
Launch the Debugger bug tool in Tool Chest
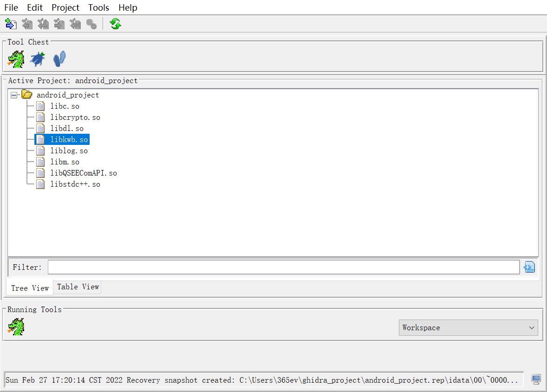38,59
